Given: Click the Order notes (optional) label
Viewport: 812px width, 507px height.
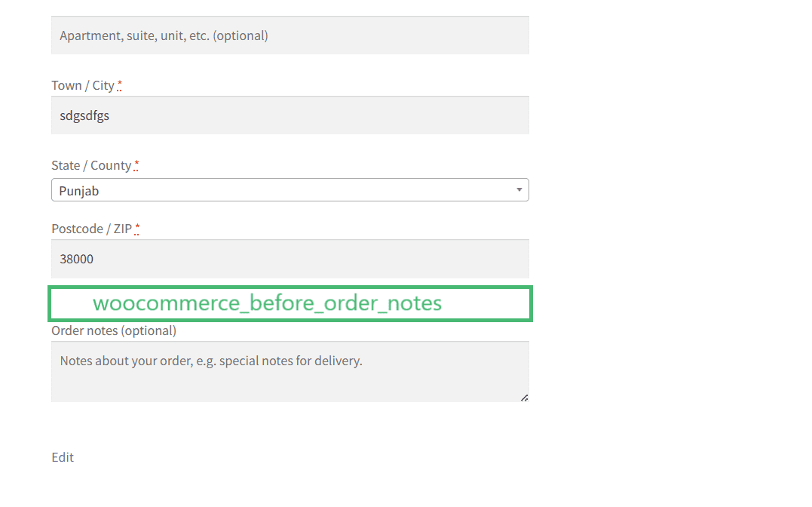Looking at the screenshot, I should click(114, 330).
